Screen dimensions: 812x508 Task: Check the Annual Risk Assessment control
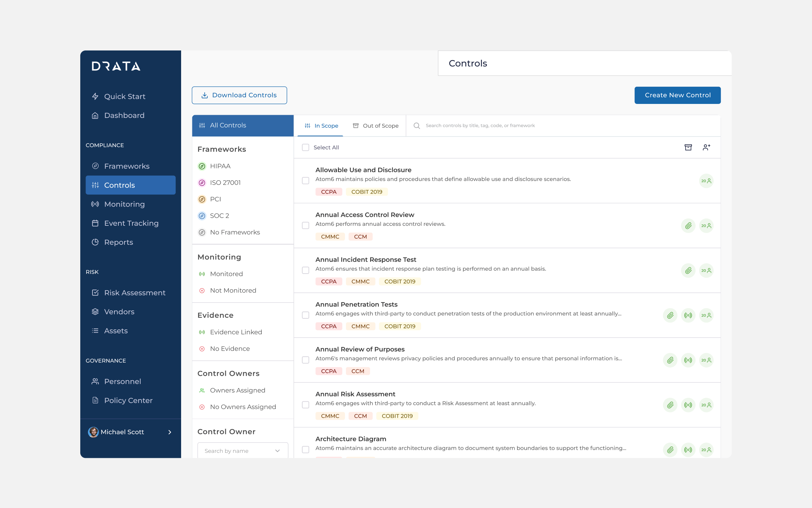pos(305,405)
